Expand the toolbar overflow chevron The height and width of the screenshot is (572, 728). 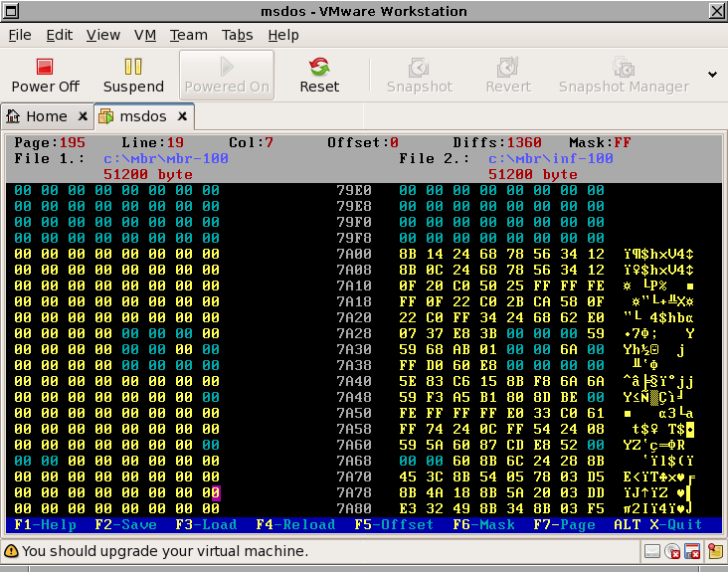[x=712, y=75]
